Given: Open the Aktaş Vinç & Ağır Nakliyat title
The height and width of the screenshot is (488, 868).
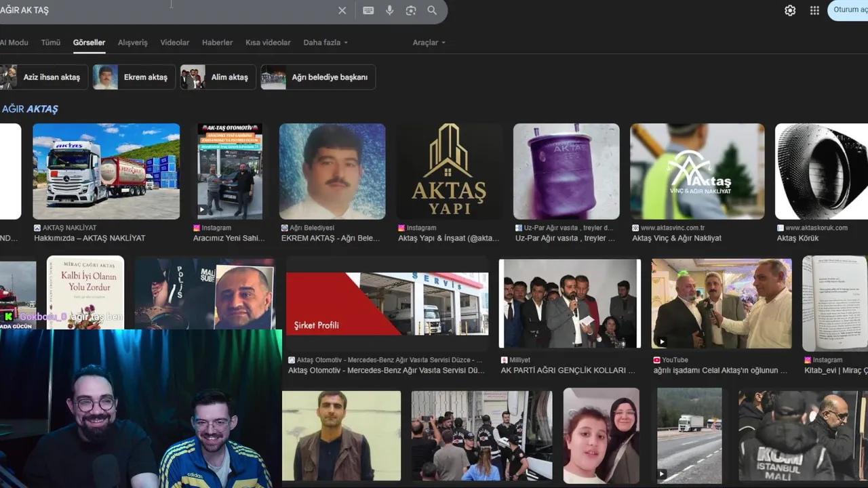Looking at the screenshot, I should (677, 238).
